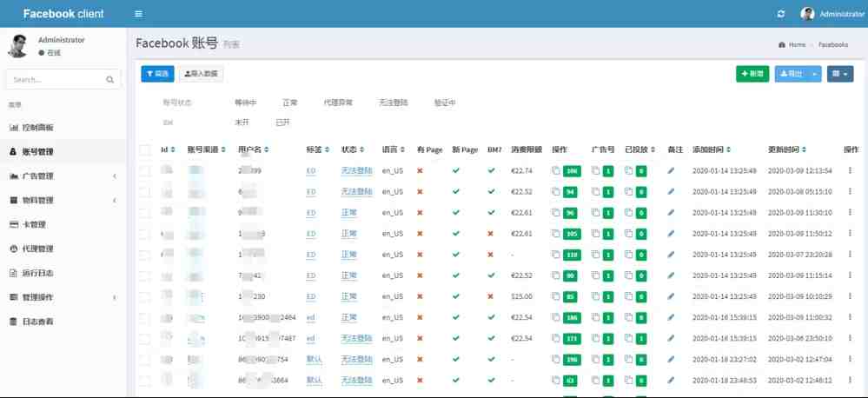Copy icon beside the 106 operations badge
The height and width of the screenshot is (398, 868).
pyautogui.click(x=556, y=170)
